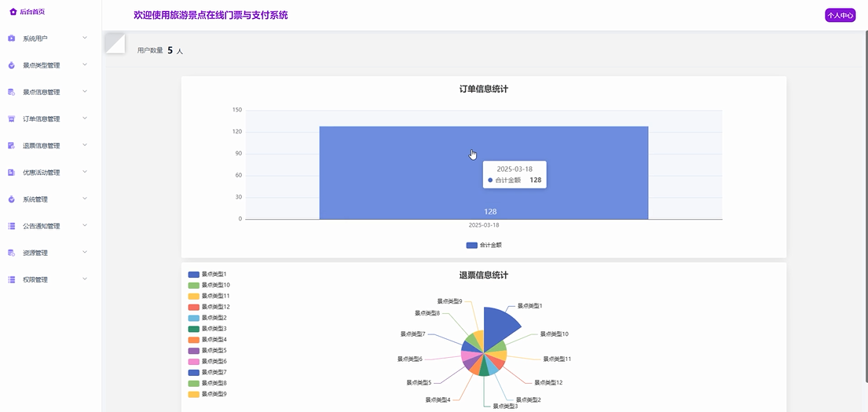
Task: Click the 景点类型5 label beside the pie
Action: [419, 383]
